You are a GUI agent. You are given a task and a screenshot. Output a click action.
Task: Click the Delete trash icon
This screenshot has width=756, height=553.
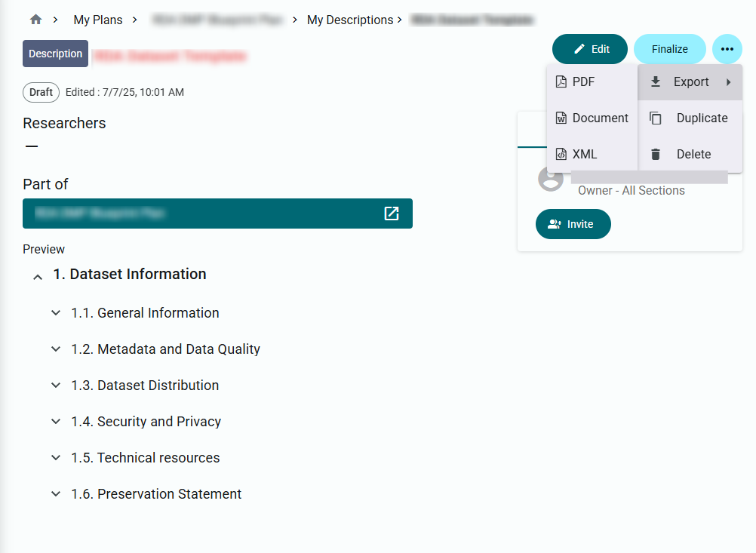[x=656, y=154]
